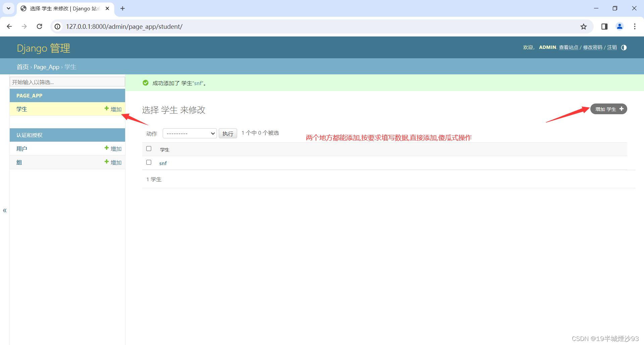Click the 查看站点 link
This screenshot has width=644, height=345.
click(x=569, y=48)
